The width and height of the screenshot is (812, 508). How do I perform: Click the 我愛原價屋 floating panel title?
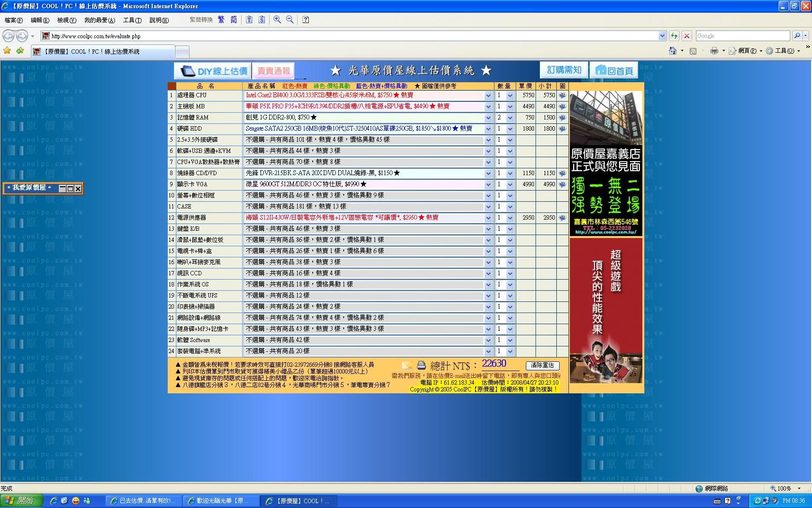(29, 188)
